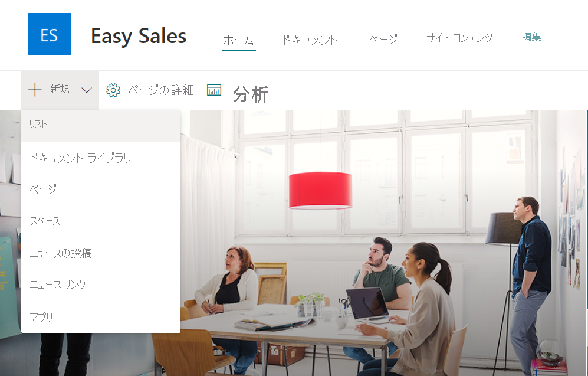The image size is (588, 376).
Task: Collapse the 新規 dropdown chevron
Action: click(87, 90)
